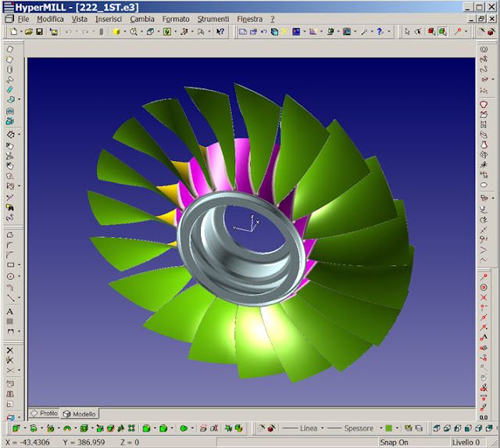
Task: Click the document control-menu icon beside File
Action: (9, 19)
